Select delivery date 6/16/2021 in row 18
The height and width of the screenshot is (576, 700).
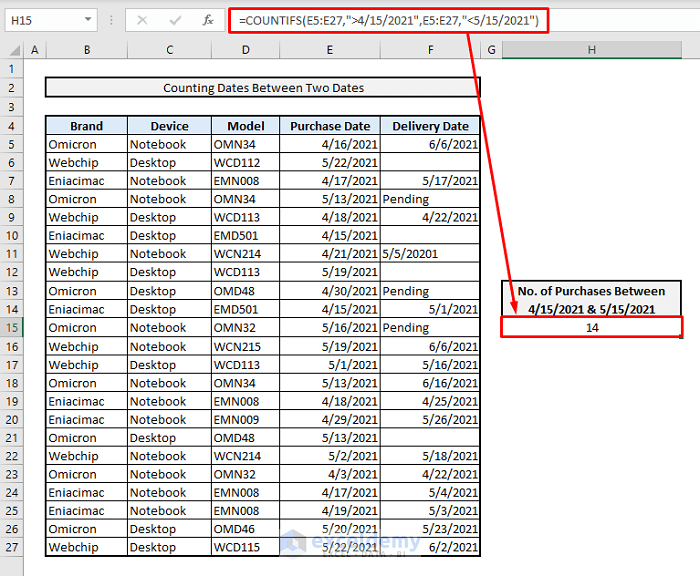[430, 383]
